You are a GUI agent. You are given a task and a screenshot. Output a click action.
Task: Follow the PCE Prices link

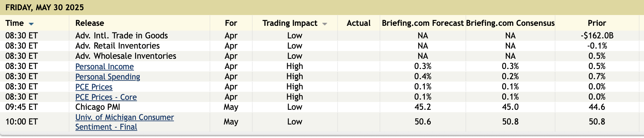[x=94, y=87]
